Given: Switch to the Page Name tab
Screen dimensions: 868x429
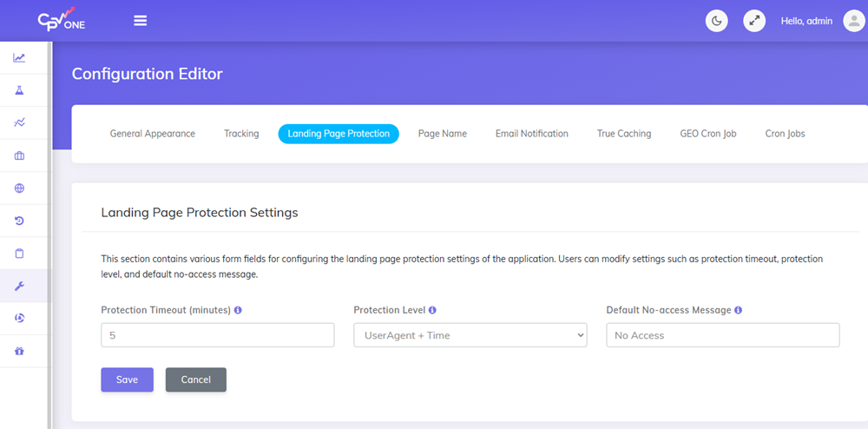Looking at the screenshot, I should pos(443,134).
